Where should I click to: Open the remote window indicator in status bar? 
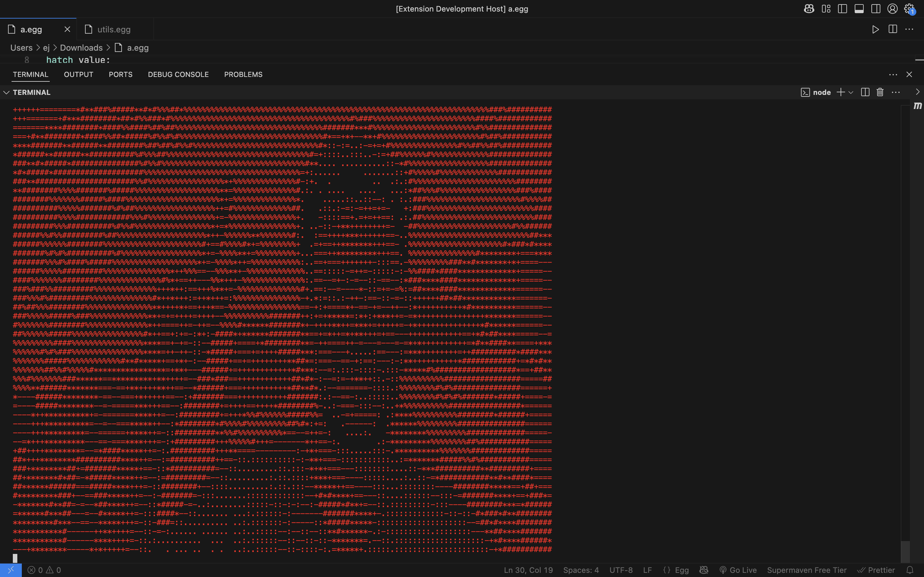pyautogui.click(x=11, y=570)
